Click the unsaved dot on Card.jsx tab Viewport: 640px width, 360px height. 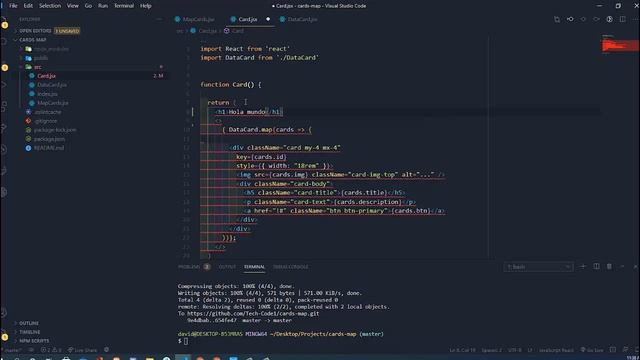pyautogui.click(x=268, y=19)
